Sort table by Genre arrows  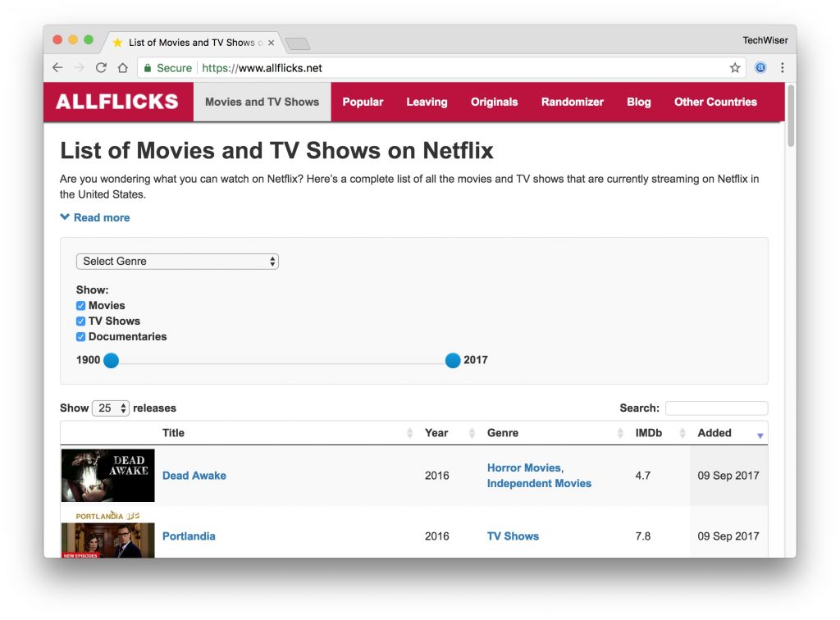point(620,433)
